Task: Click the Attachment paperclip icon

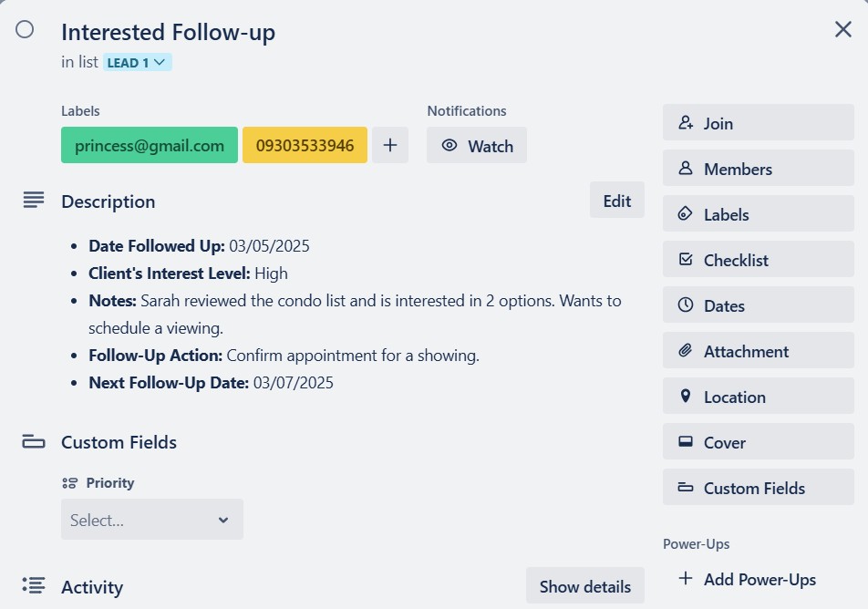Action: (x=686, y=351)
